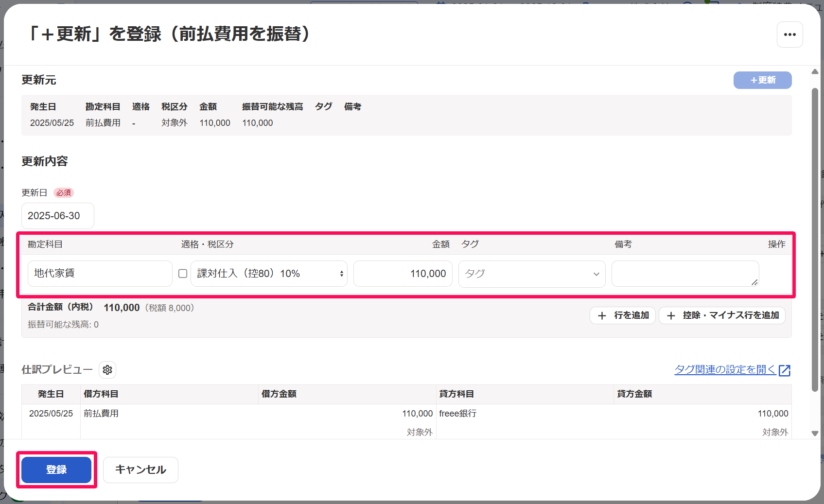Open the three-dot more options menu
The image size is (824, 504).
pyautogui.click(x=789, y=35)
